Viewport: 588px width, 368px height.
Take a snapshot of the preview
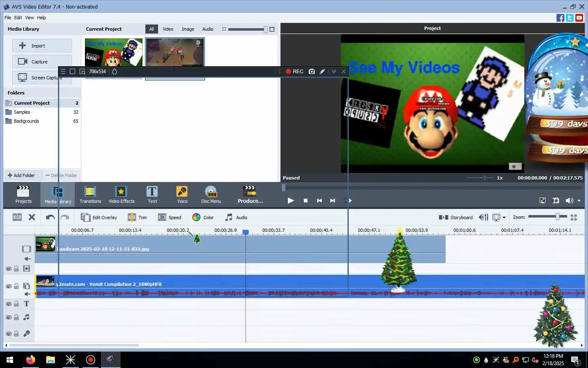click(x=556, y=200)
